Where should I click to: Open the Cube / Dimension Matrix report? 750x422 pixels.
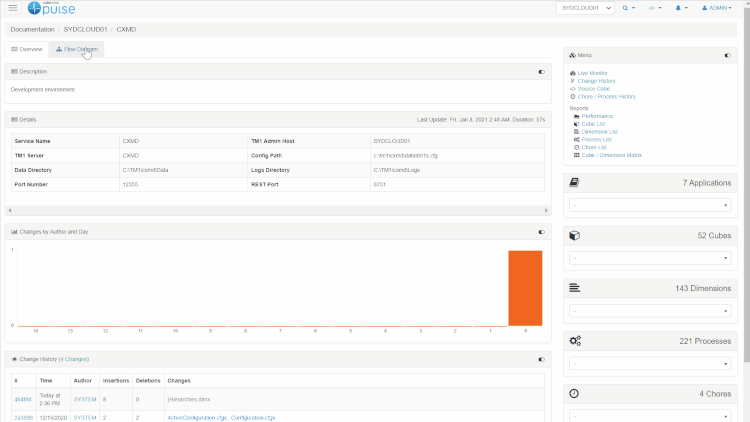(x=610, y=155)
